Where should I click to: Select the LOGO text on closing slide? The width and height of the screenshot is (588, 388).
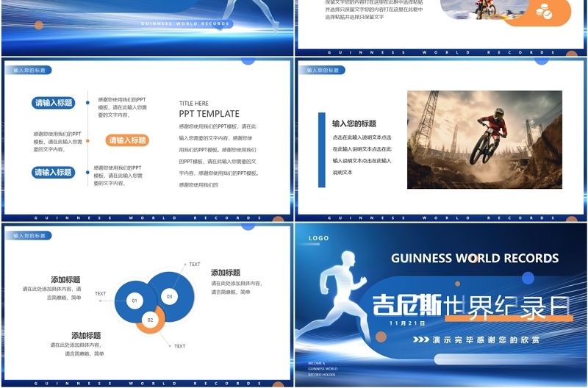319,238
